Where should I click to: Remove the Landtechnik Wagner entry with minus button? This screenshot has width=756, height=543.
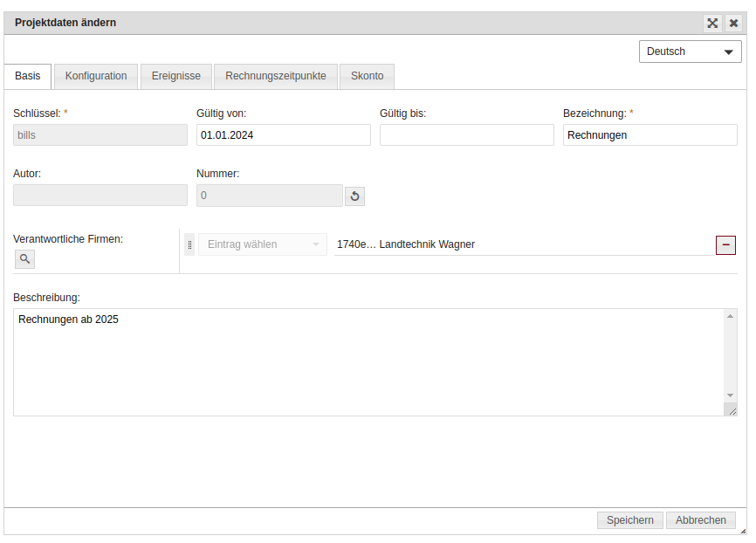coord(725,245)
